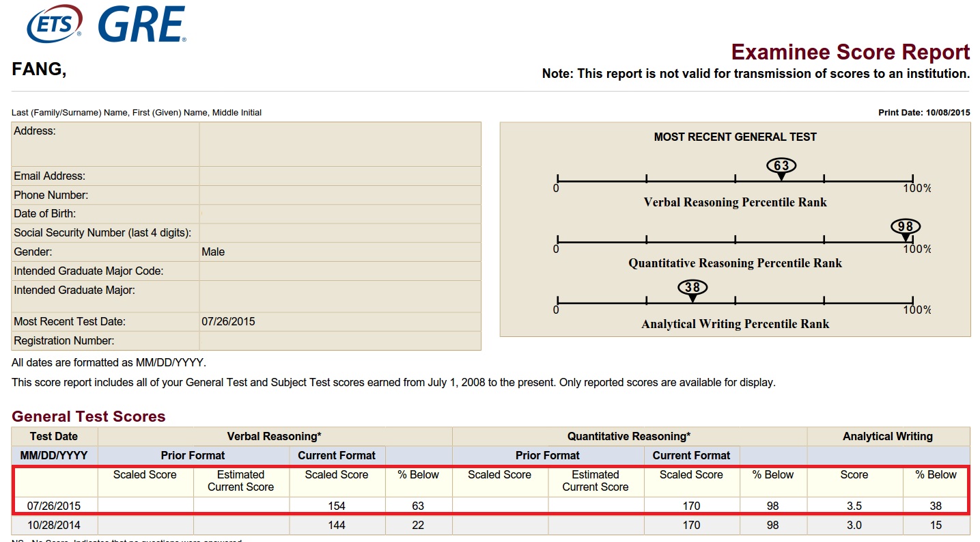Click the ETS oval logo
The height and width of the screenshot is (542, 980).
[x=55, y=23]
